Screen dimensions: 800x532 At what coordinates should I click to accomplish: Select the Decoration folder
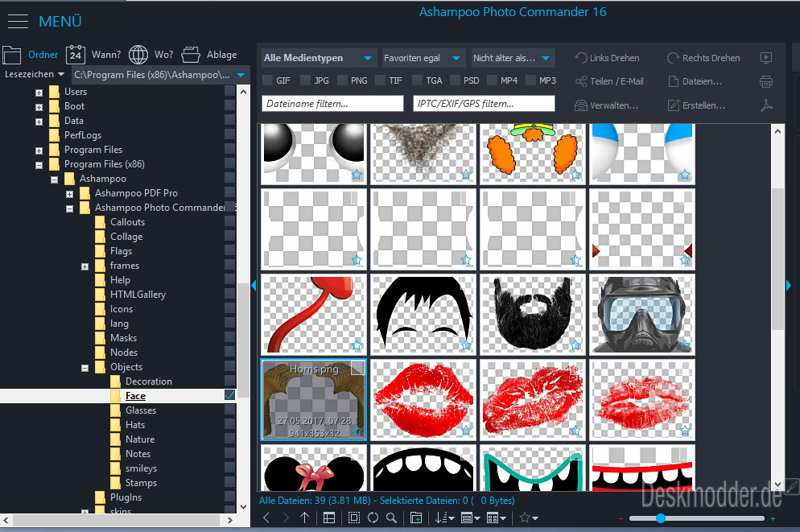pos(148,381)
